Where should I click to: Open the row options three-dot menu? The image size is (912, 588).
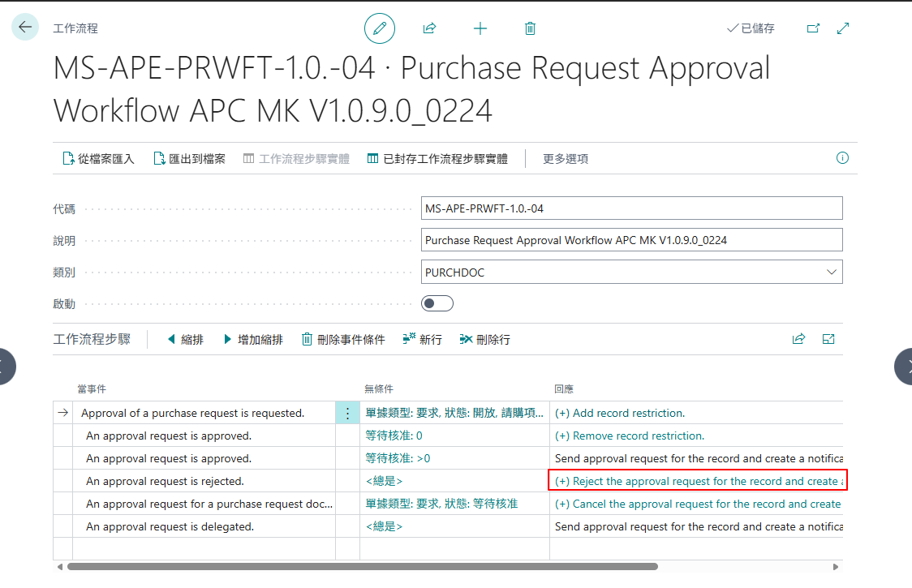[348, 413]
